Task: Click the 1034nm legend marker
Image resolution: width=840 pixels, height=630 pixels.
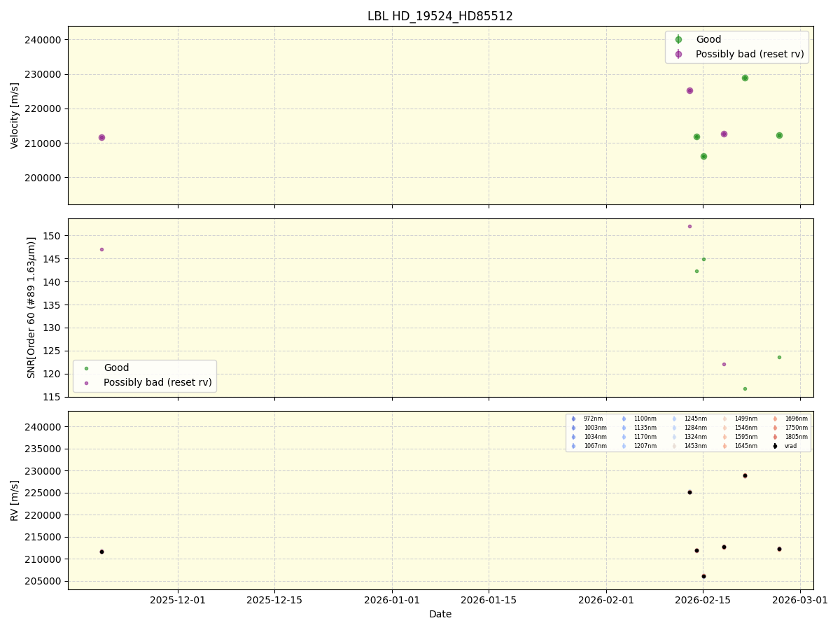Action: (x=573, y=437)
